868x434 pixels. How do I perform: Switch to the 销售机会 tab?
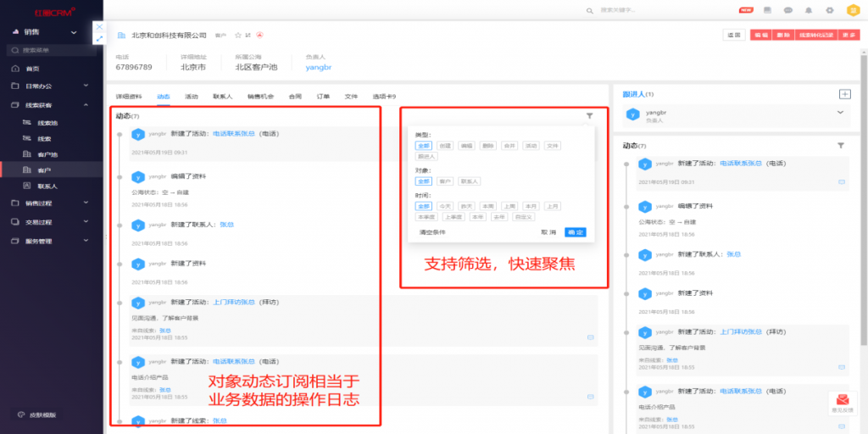pyautogui.click(x=260, y=97)
